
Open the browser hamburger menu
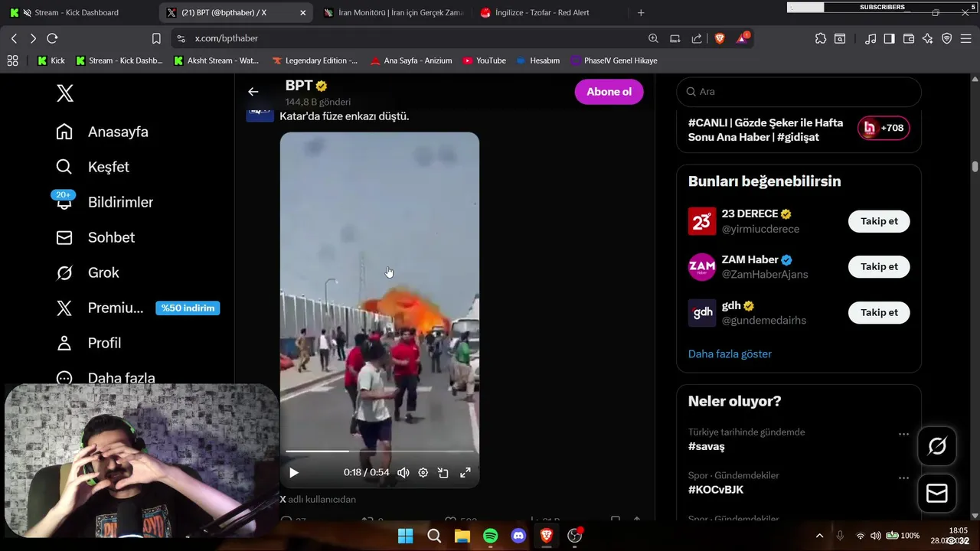[x=967, y=38]
